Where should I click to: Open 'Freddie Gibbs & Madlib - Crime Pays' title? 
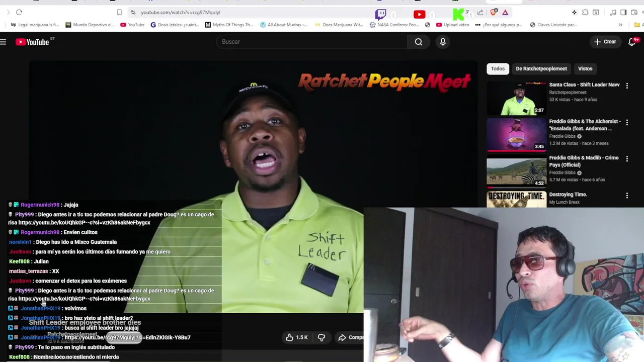[584, 161]
